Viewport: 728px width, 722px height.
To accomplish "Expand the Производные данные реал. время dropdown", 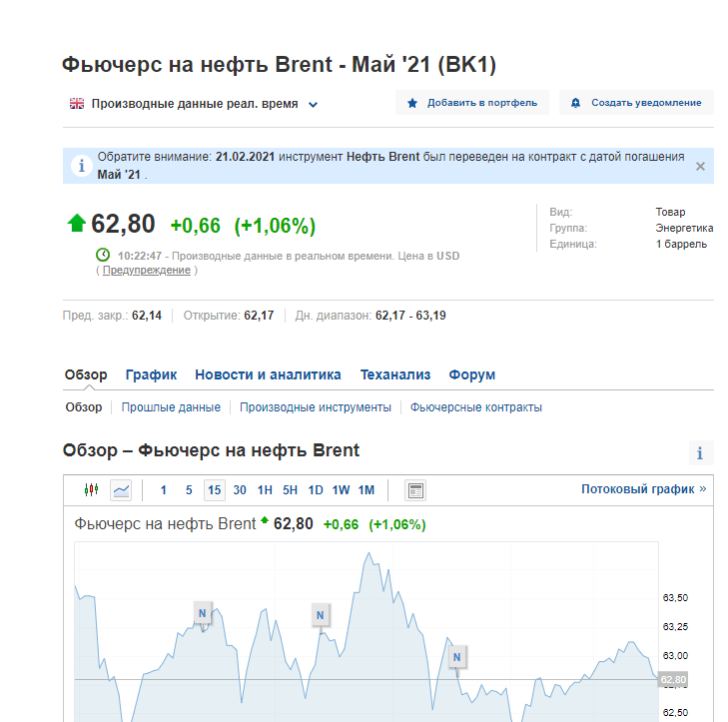I will point(313,105).
